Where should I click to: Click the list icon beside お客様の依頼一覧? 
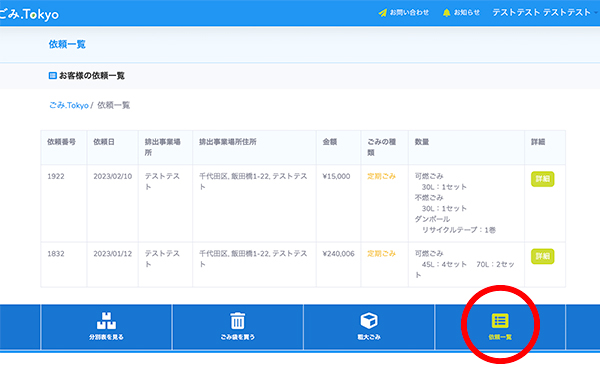(x=52, y=75)
